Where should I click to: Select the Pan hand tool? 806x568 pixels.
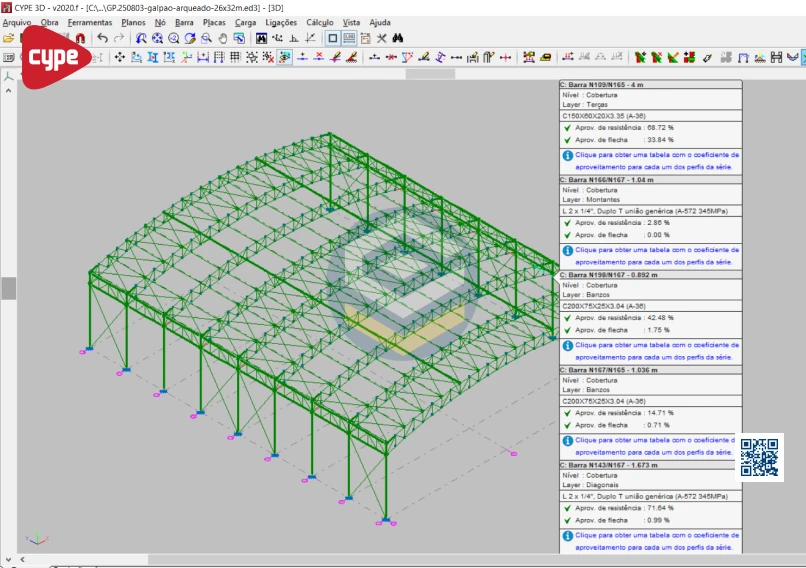coord(223,38)
